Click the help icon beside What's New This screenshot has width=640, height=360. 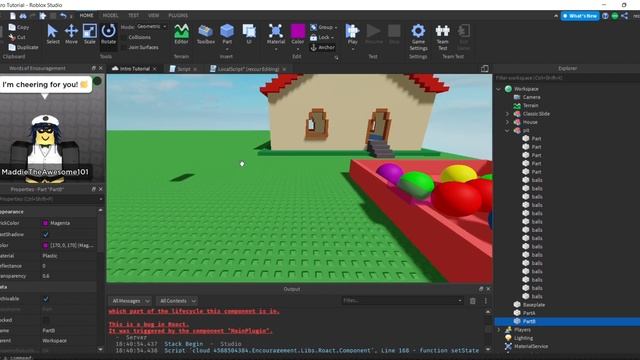click(x=605, y=16)
